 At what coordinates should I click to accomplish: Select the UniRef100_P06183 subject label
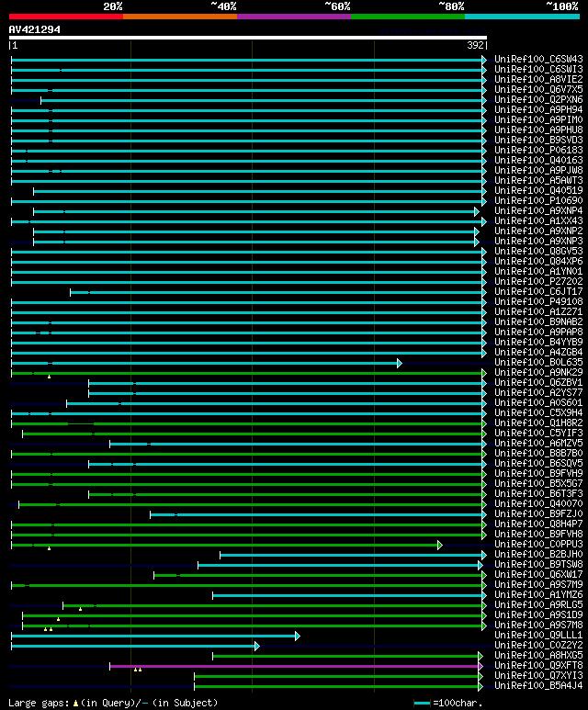[x=538, y=151]
